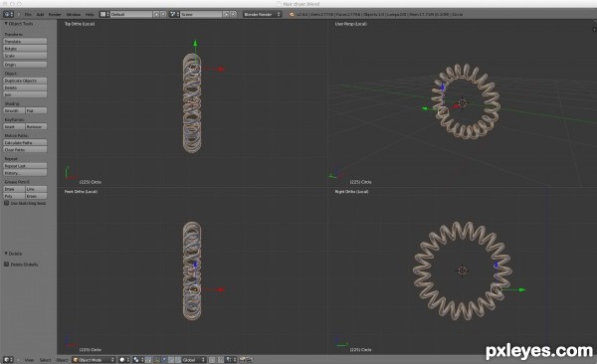Click the Duplicate Objects button
Image resolution: width=597 pixels, height=364 pixels.
tap(25, 81)
